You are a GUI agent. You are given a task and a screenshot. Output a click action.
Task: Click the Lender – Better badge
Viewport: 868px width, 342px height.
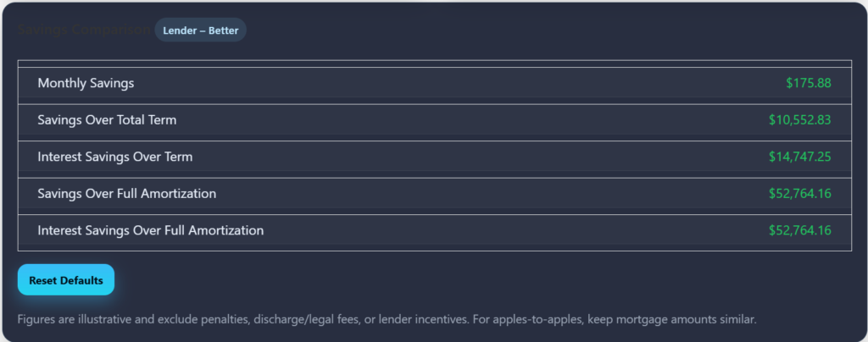point(200,30)
